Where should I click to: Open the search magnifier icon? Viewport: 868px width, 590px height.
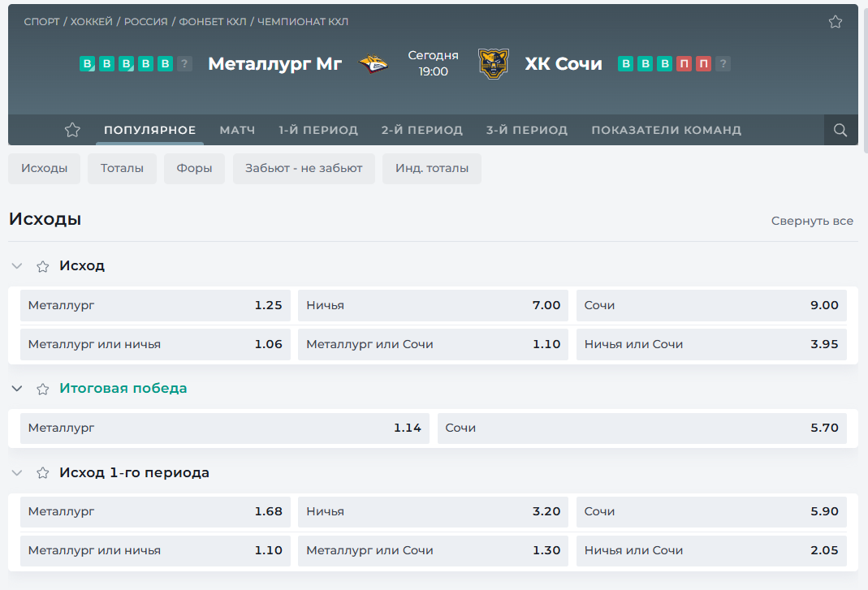[840, 130]
